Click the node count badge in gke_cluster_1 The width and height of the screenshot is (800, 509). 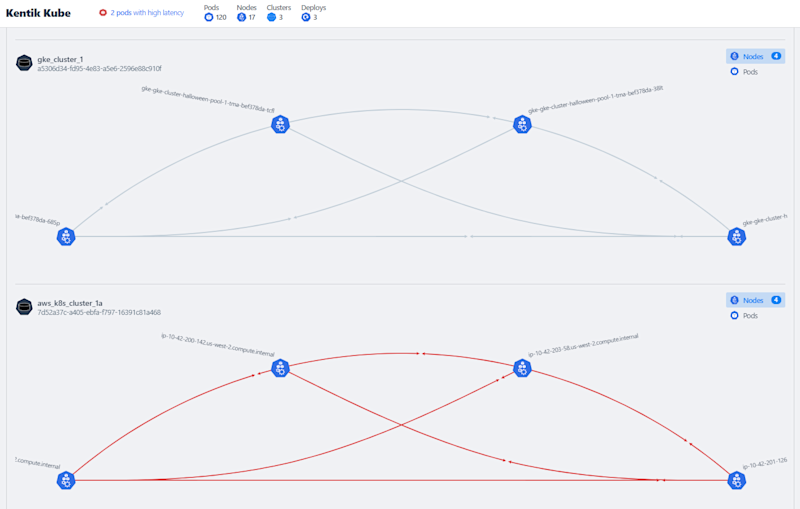click(x=776, y=56)
